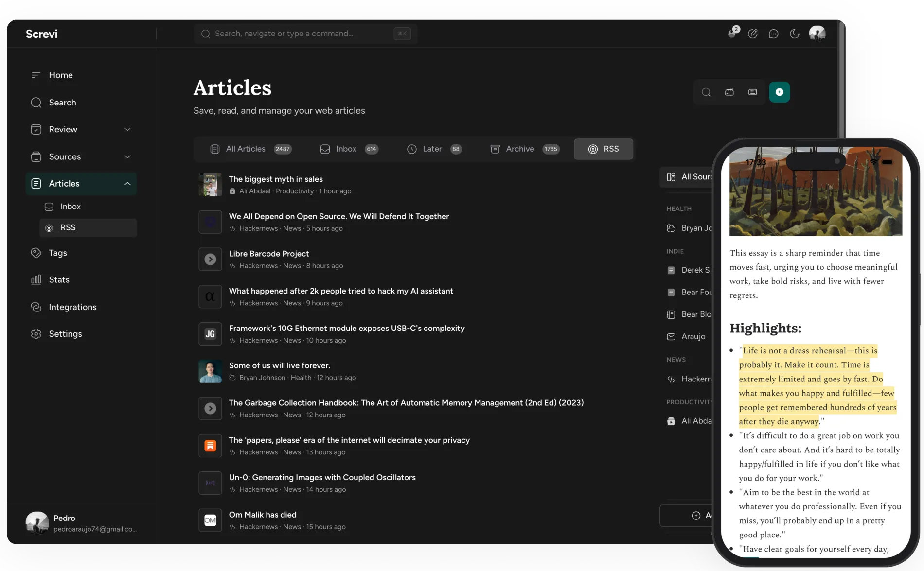Click JG thumbnail for Framework's 10G article
This screenshot has height=571, width=924.
click(x=210, y=334)
